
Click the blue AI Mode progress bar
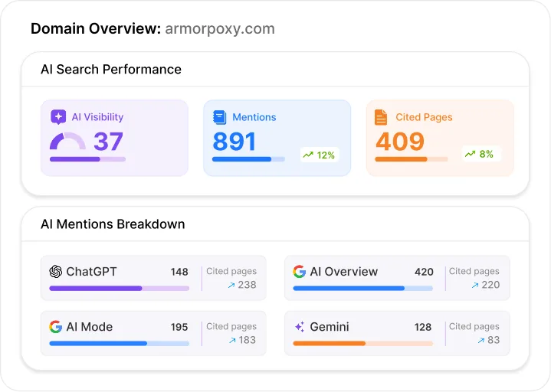119,344
